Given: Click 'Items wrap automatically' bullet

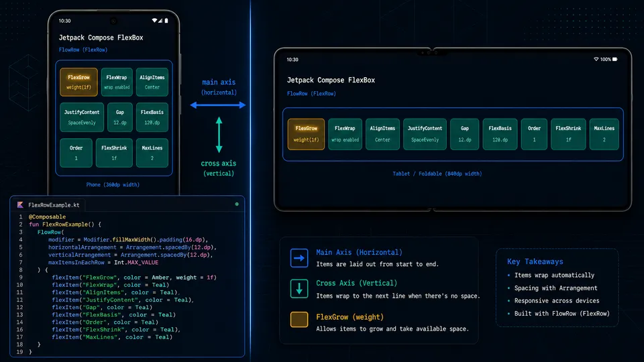Looking at the screenshot, I should click(x=555, y=276).
